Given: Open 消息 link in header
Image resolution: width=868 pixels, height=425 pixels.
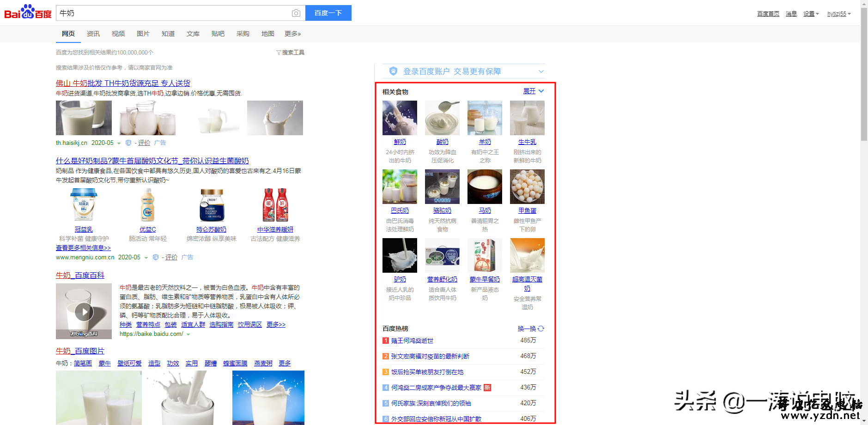Looking at the screenshot, I should (791, 14).
